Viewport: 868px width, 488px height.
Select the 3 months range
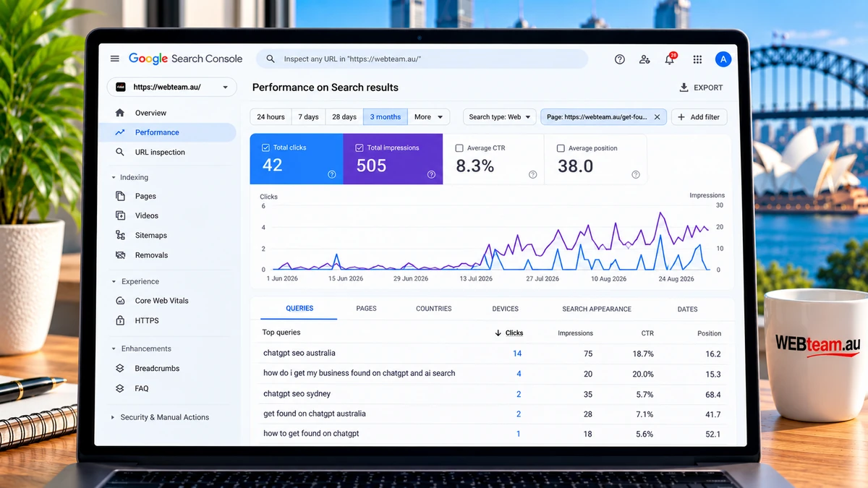click(x=386, y=116)
